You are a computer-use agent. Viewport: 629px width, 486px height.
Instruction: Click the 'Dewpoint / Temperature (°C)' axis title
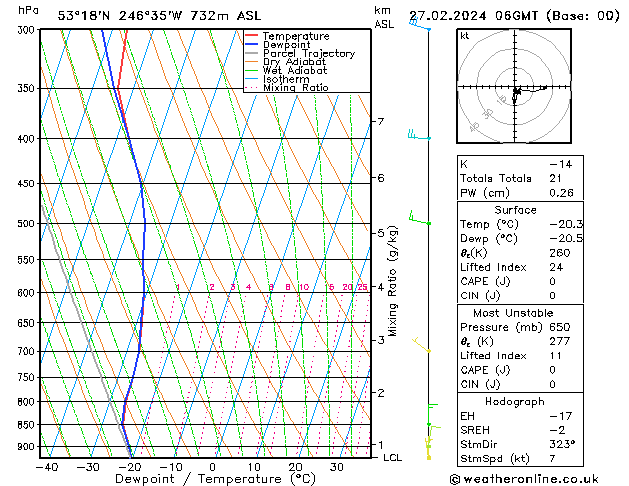click(x=215, y=479)
